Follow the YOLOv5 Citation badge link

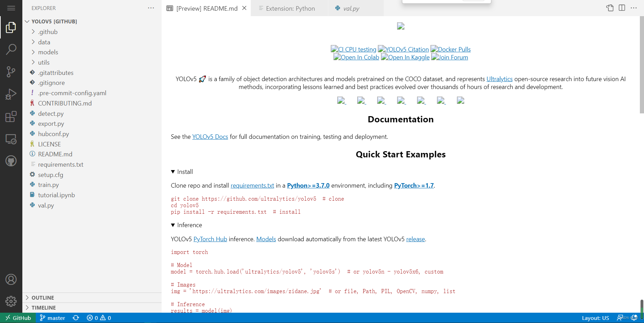(403, 49)
